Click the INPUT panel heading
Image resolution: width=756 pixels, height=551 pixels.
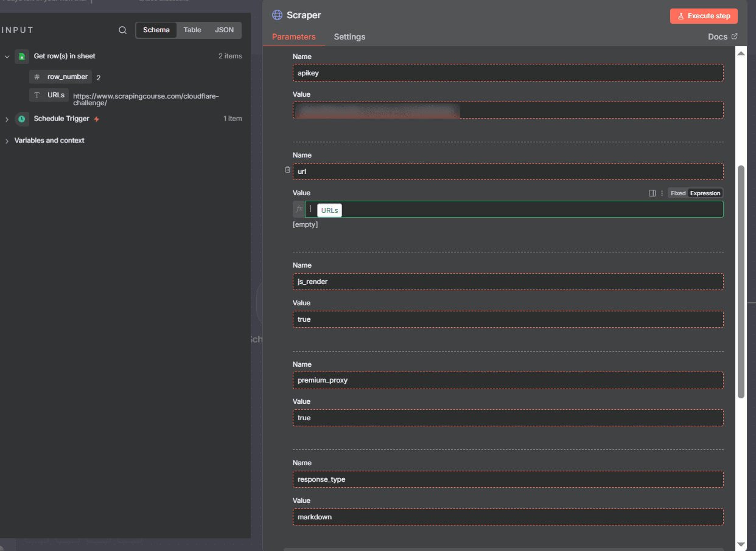pyautogui.click(x=17, y=30)
